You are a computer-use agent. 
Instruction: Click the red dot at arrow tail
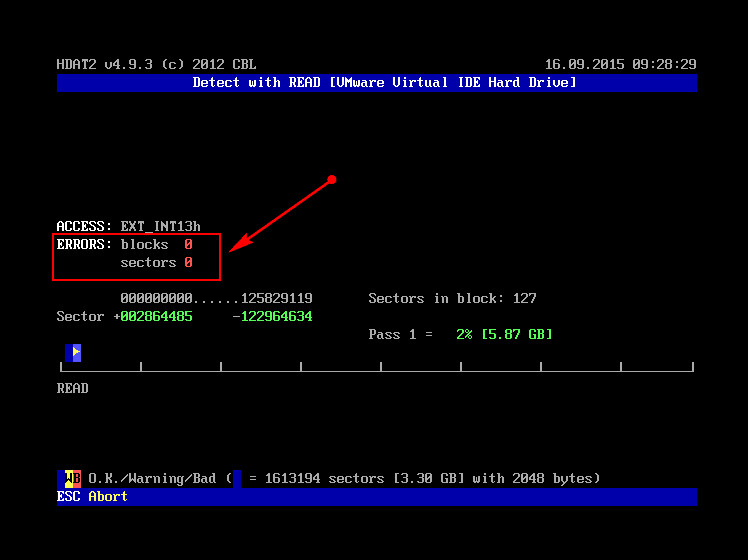pos(332,180)
